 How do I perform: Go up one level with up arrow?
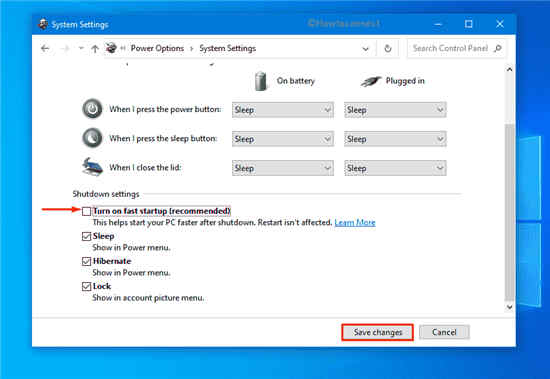(x=95, y=48)
